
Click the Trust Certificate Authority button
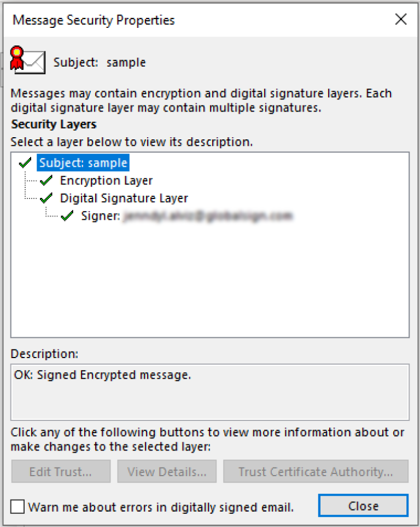[x=316, y=471]
